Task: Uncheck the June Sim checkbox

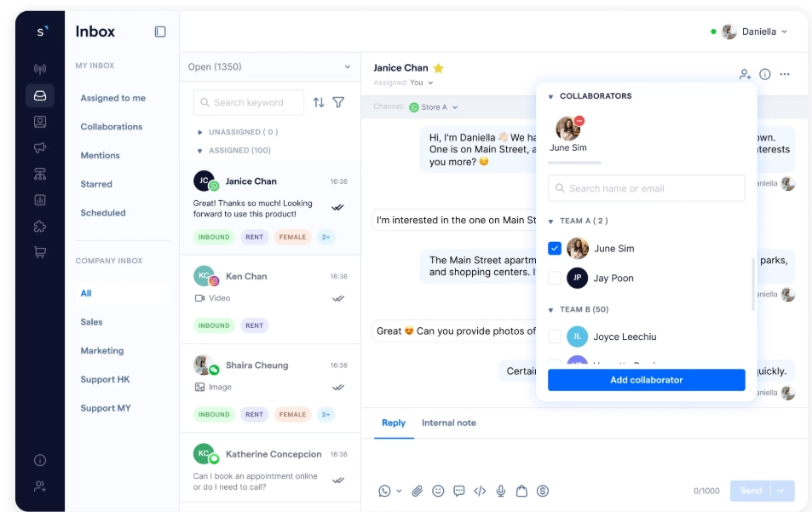Action: [x=555, y=249]
